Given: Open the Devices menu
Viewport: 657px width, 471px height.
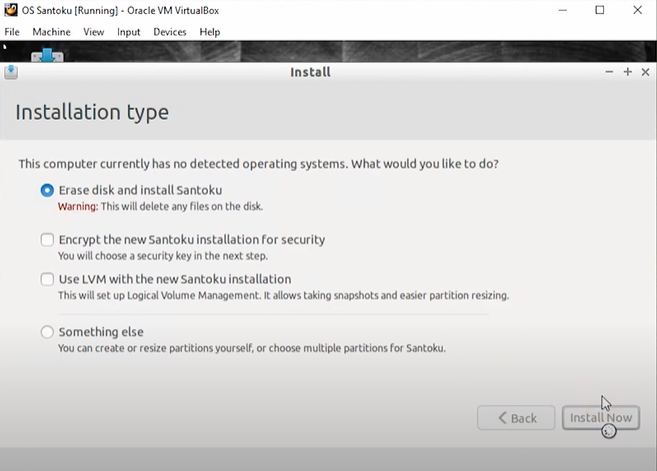Looking at the screenshot, I should coord(170,32).
